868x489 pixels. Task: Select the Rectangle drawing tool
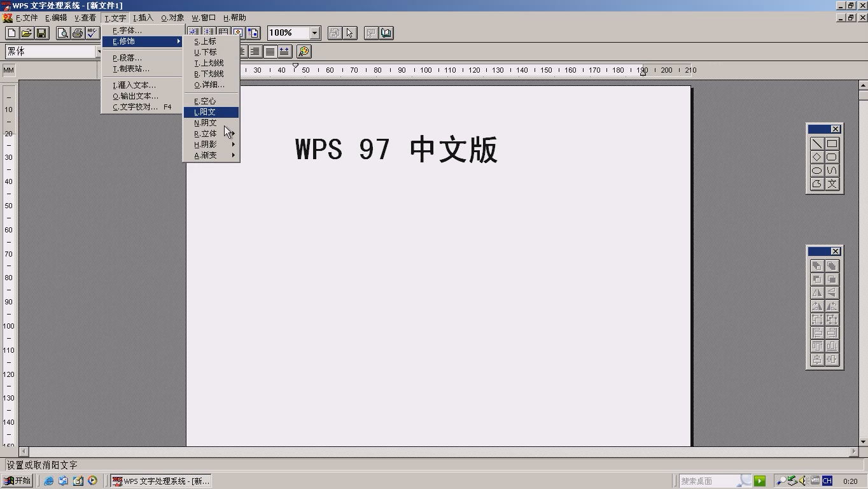pyautogui.click(x=832, y=144)
